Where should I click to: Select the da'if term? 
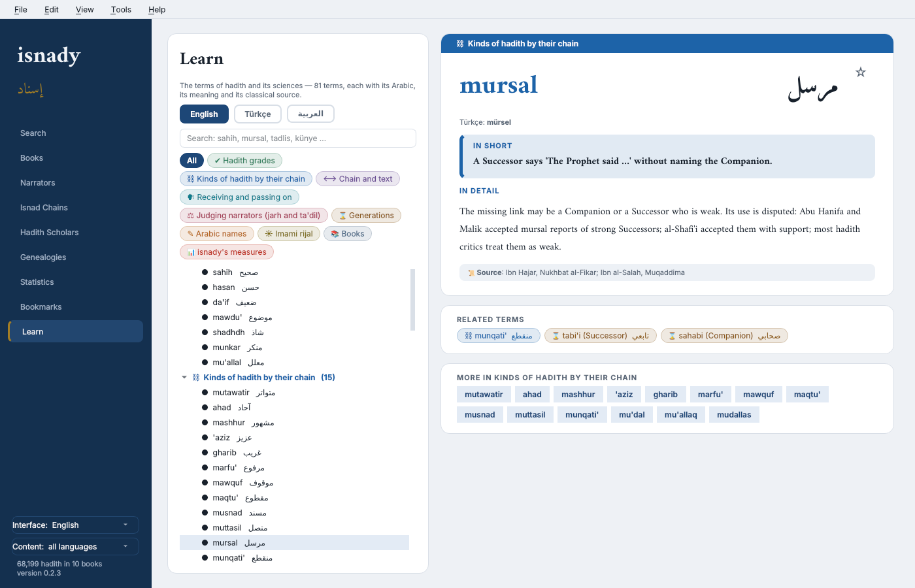[294, 302]
